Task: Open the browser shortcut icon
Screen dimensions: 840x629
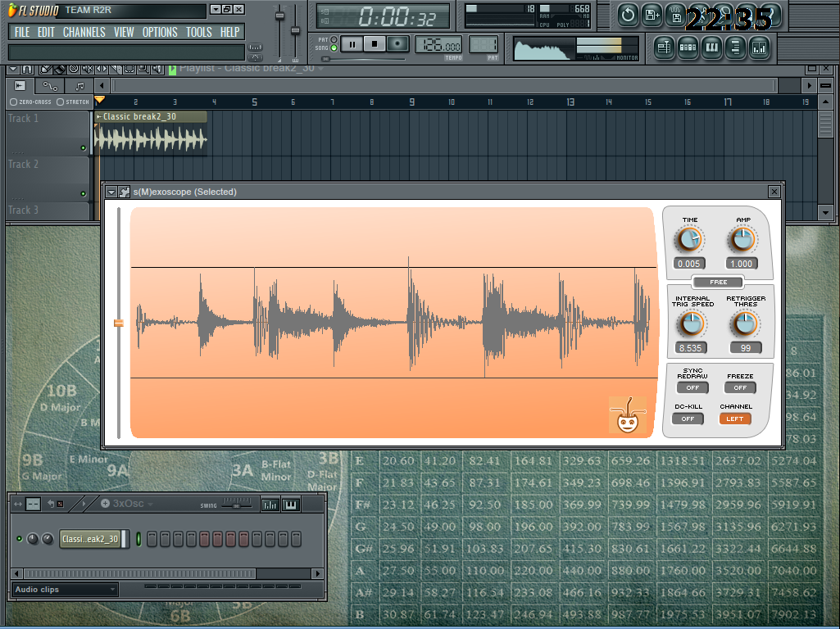Action: point(736,48)
